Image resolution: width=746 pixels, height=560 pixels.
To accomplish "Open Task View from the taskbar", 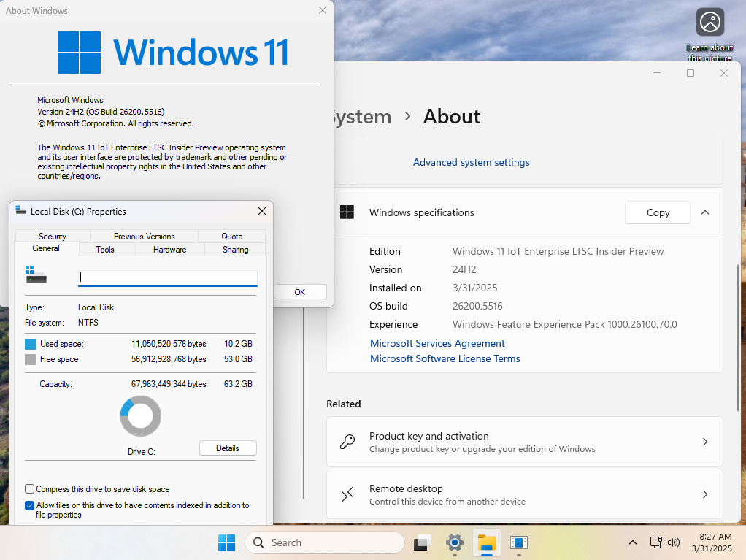I will point(422,542).
